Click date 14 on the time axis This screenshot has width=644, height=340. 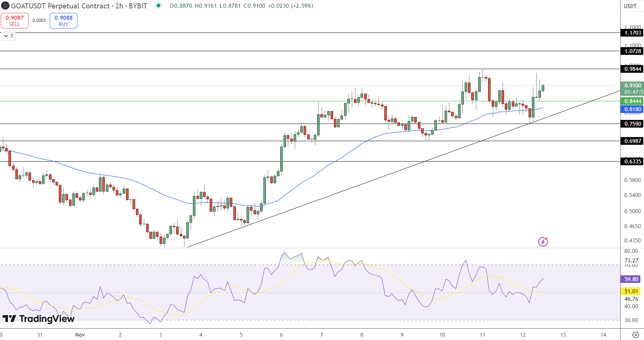pos(603,335)
